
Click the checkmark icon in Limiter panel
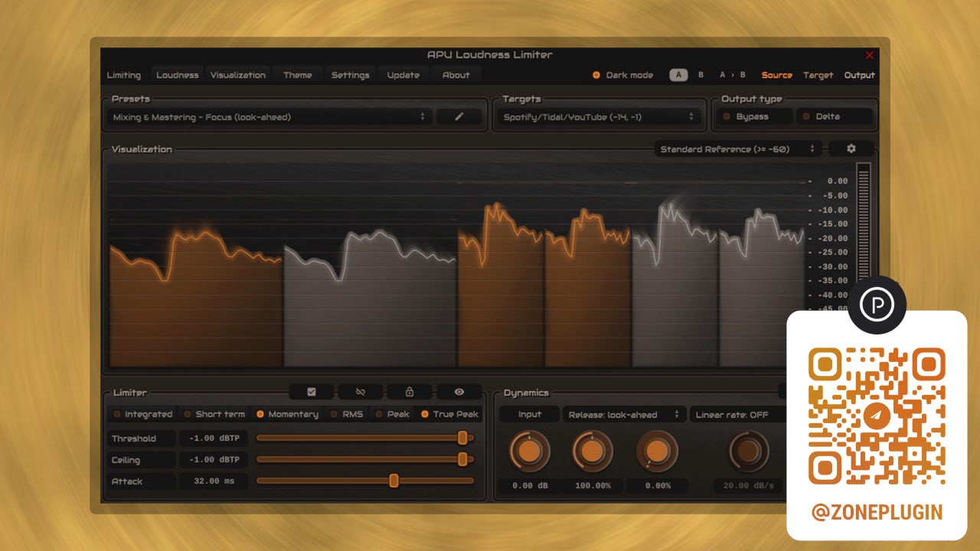pyautogui.click(x=312, y=392)
